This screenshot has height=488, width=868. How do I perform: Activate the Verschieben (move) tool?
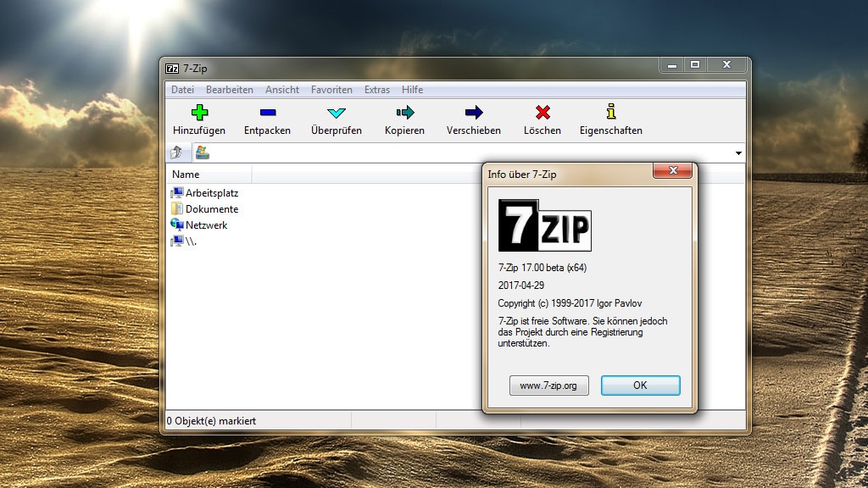[473, 119]
